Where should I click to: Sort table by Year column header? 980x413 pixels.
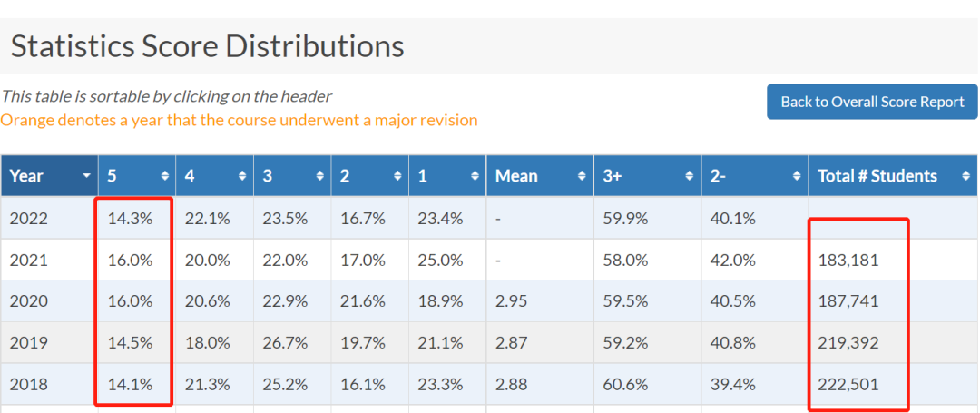(49, 176)
